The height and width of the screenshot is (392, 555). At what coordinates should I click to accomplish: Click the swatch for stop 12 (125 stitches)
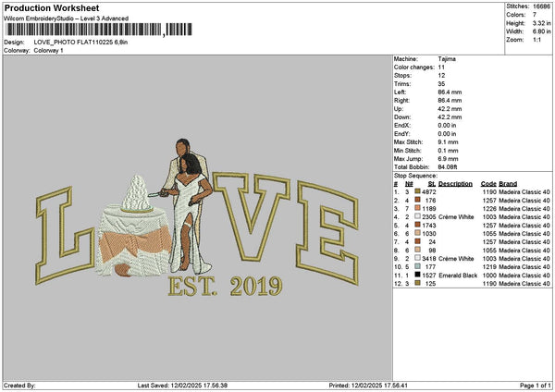pos(418,283)
